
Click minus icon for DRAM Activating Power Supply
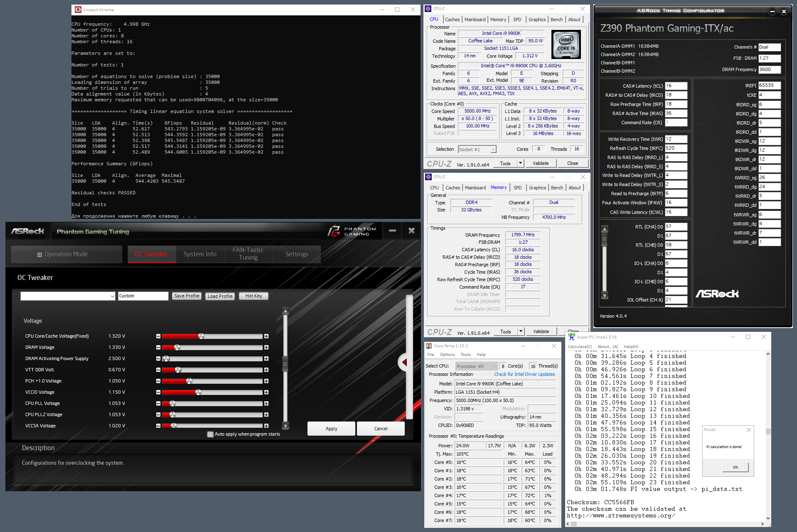point(158,358)
